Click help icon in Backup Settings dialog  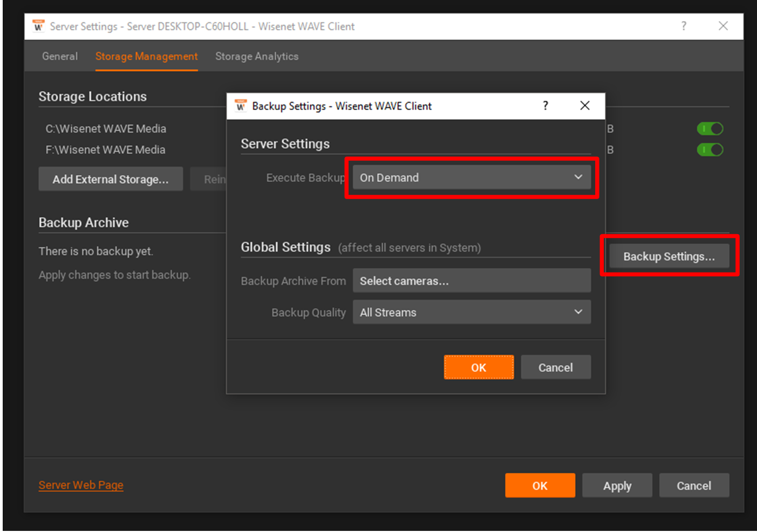coord(545,106)
